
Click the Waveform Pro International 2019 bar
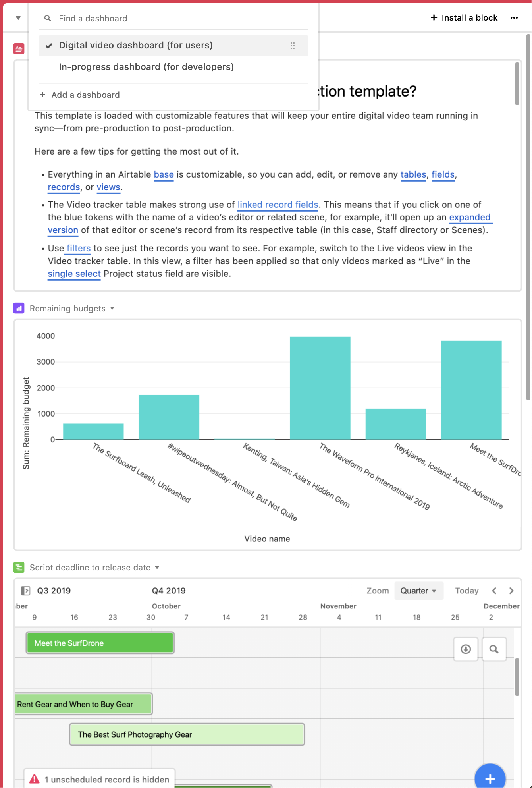[x=320, y=388]
